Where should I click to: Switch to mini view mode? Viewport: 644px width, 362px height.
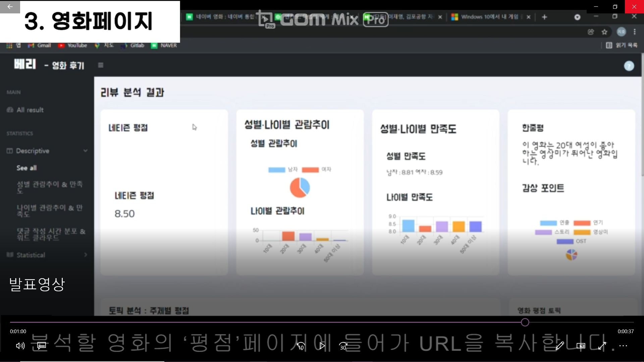click(x=581, y=346)
